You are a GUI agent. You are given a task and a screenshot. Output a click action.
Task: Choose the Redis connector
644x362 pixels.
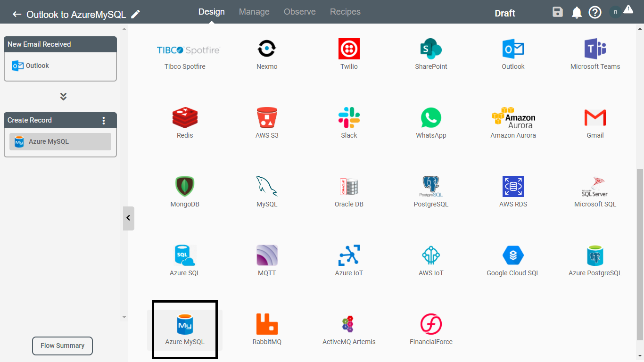(185, 123)
